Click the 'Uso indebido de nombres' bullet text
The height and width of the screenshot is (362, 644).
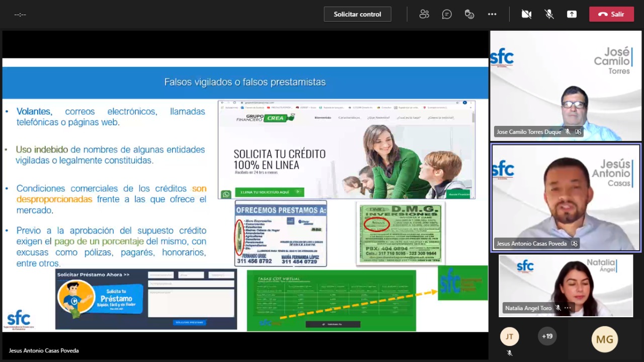coord(110,155)
